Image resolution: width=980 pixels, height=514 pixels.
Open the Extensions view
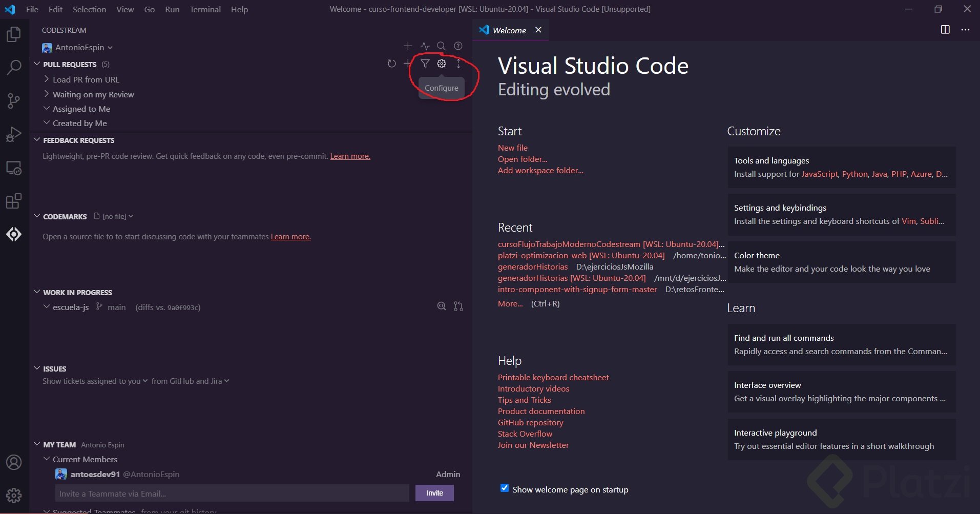[14, 201]
